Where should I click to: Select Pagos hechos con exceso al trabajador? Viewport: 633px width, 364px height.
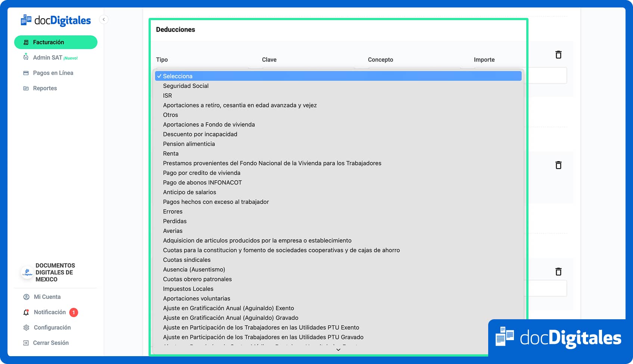(x=338, y=202)
